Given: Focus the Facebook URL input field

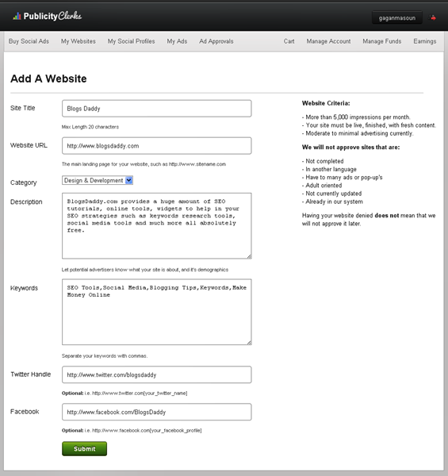Looking at the screenshot, I should (157, 412).
